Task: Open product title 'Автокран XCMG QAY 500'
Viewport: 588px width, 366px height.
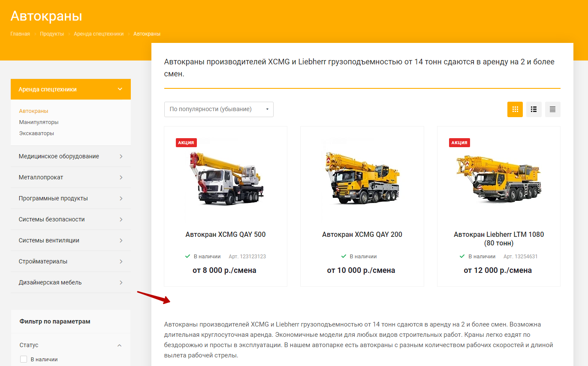Action: tap(226, 235)
